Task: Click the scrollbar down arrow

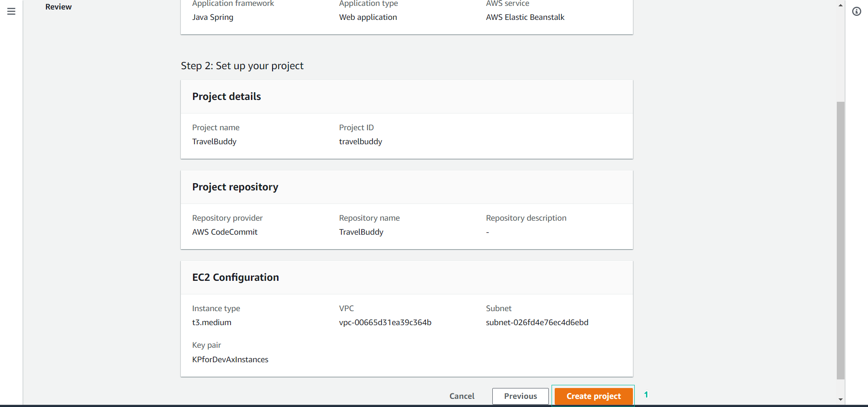Action: point(840,400)
